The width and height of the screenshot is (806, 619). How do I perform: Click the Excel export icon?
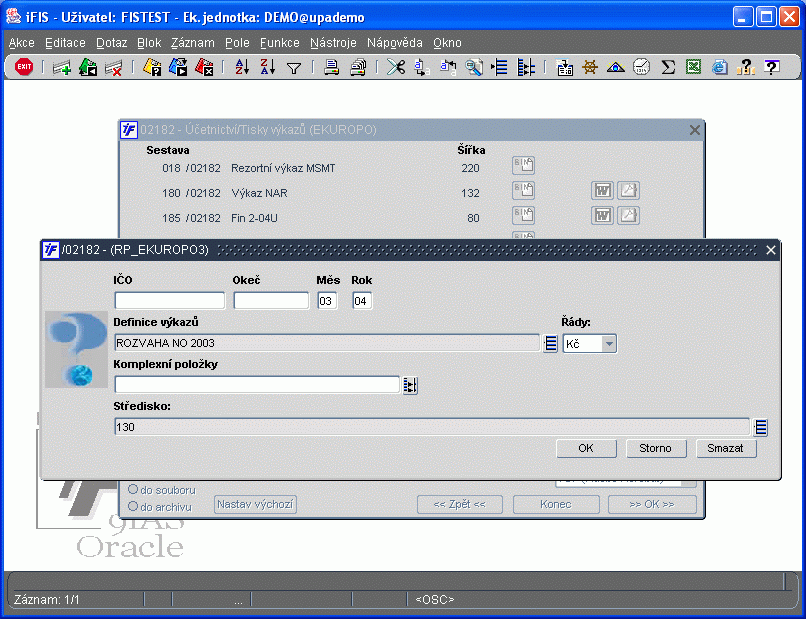click(693, 67)
